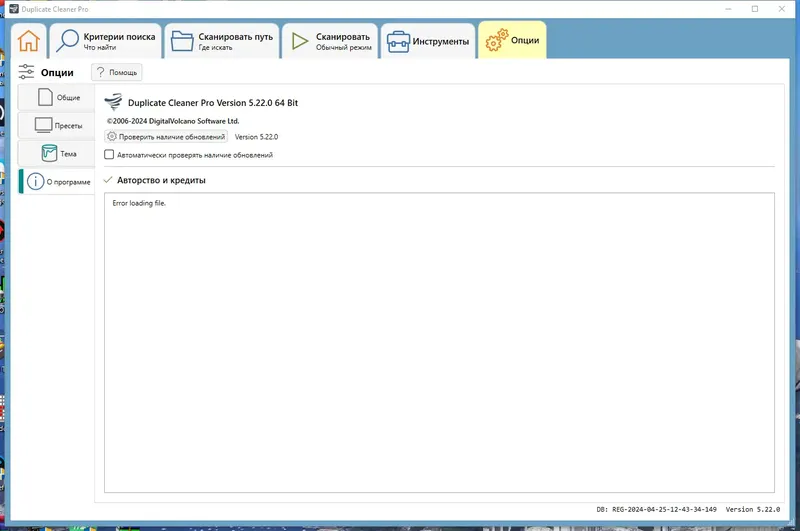Click the tornado logo next to version title
800x531 pixels.
tap(113, 102)
